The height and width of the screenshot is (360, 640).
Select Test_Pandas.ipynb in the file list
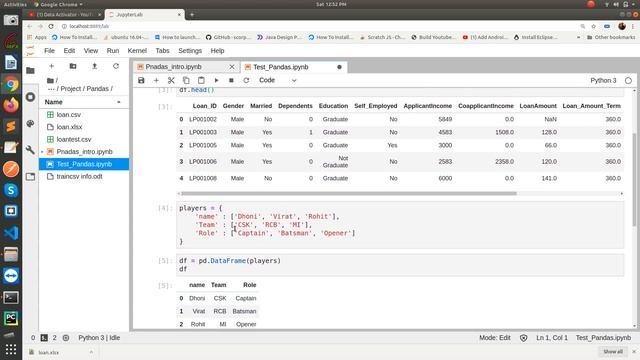tap(84, 164)
